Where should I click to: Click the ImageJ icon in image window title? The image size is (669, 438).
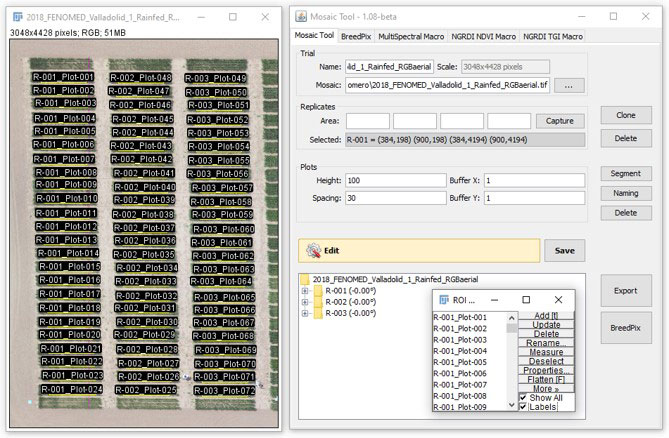[18, 17]
